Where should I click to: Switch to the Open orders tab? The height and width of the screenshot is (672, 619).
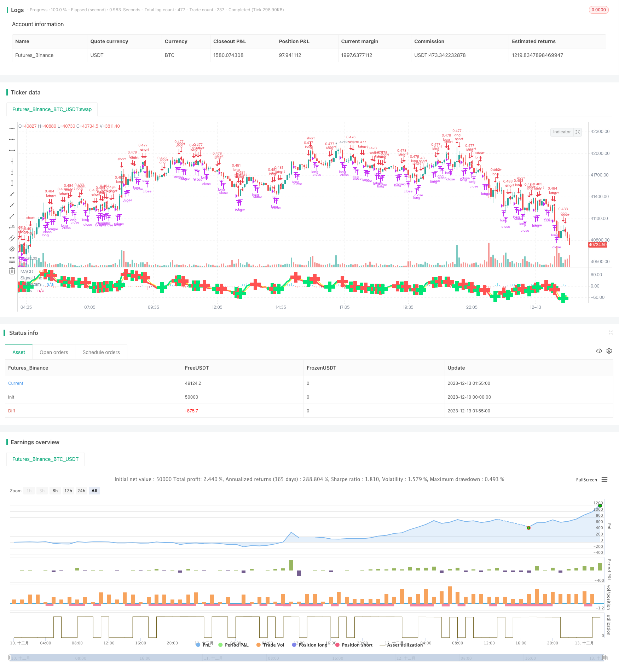point(54,352)
